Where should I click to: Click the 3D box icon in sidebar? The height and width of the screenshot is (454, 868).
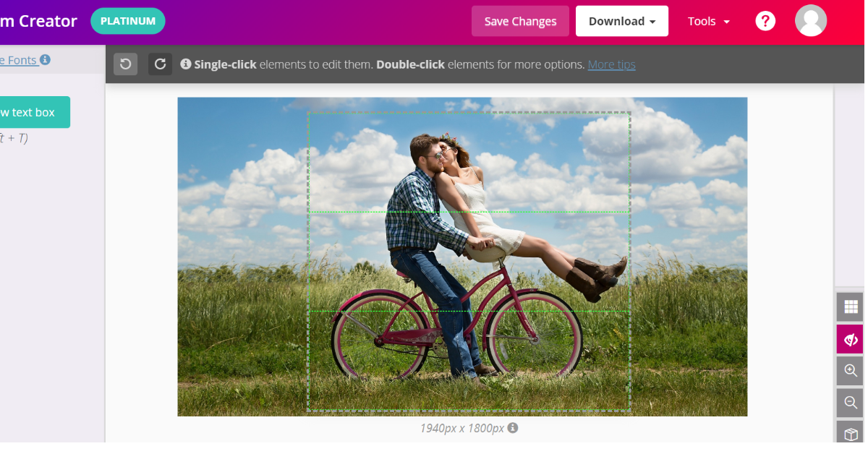[850, 432]
